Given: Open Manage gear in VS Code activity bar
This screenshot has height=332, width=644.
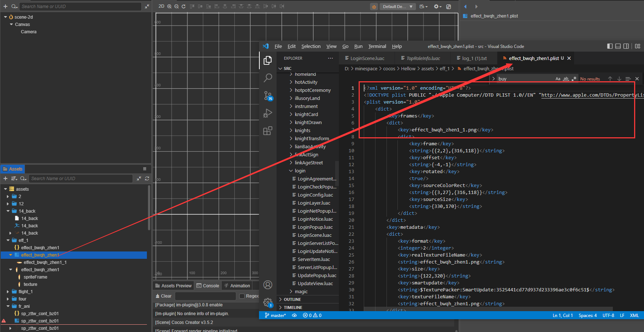Looking at the screenshot, I should click(x=268, y=302).
